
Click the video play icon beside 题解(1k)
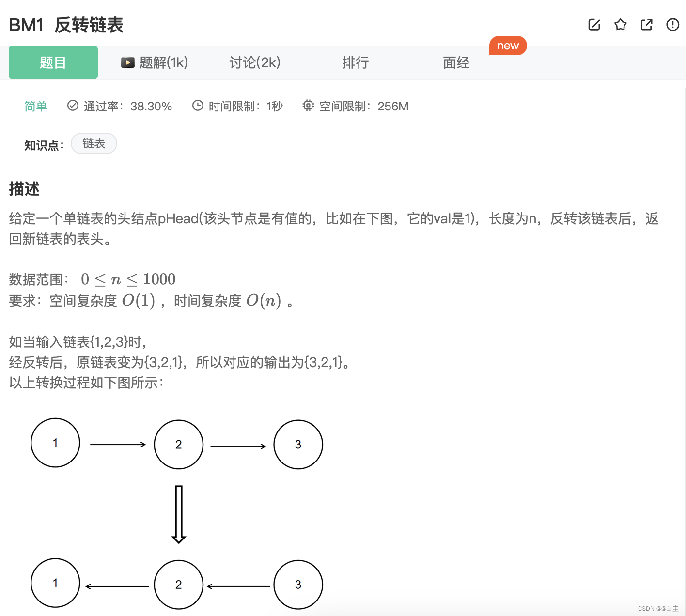pyautogui.click(x=127, y=62)
